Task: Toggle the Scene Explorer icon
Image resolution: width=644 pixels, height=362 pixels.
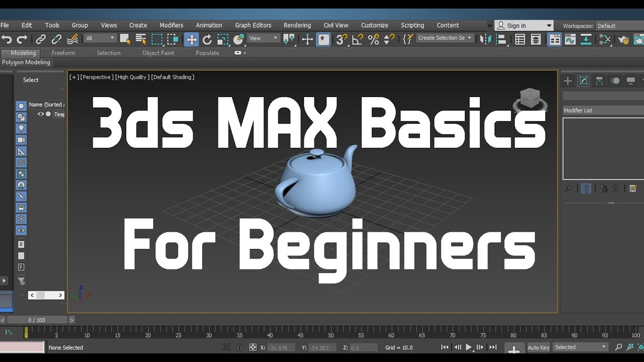Action: point(520,39)
